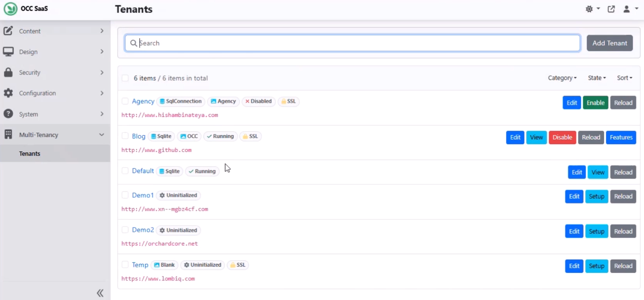This screenshot has width=644, height=300.
Task: Click the OCC recipe badge on Blog row
Action: coord(189,136)
